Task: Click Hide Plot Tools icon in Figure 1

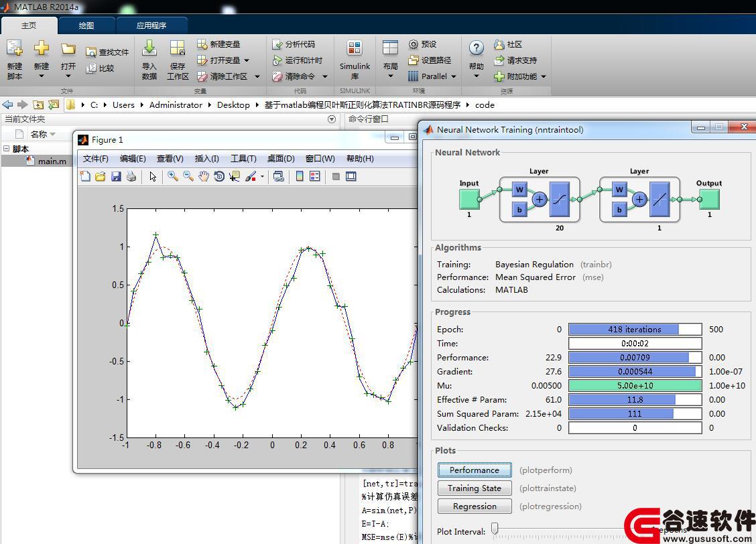Action: tap(336, 176)
